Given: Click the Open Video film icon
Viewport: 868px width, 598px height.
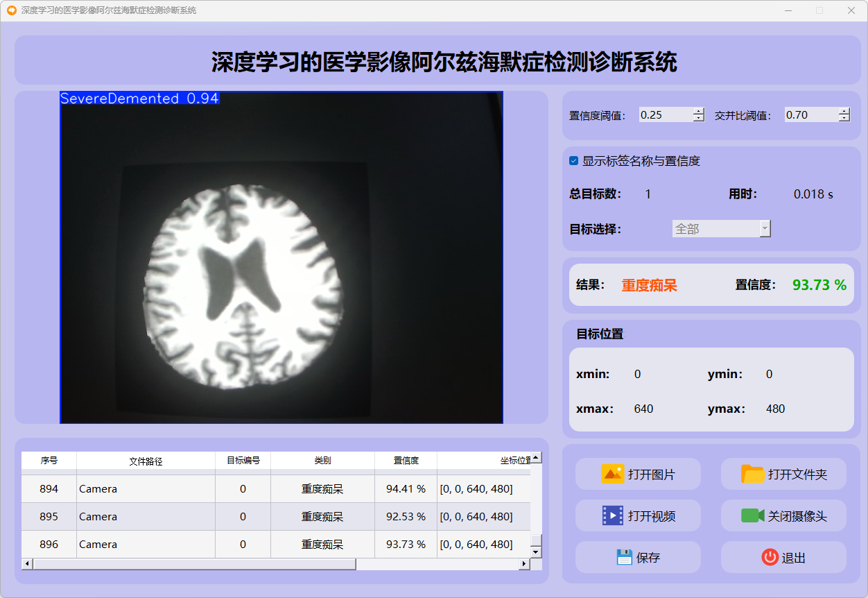Looking at the screenshot, I should [613, 516].
